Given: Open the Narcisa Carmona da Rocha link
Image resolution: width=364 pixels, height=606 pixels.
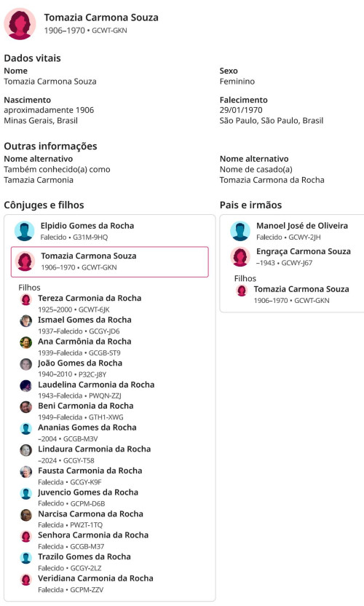Looking at the screenshot, I should tap(90, 514).
